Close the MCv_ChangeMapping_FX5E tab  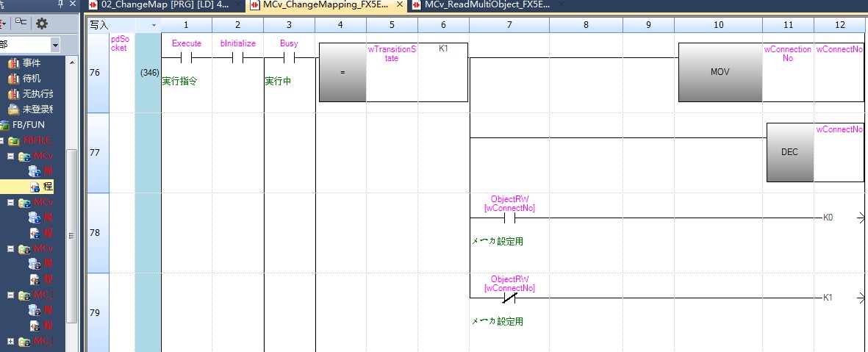pos(400,5)
